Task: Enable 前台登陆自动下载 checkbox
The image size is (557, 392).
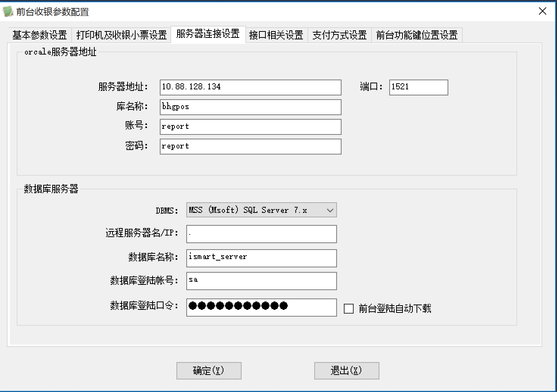Action: coord(349,309)
